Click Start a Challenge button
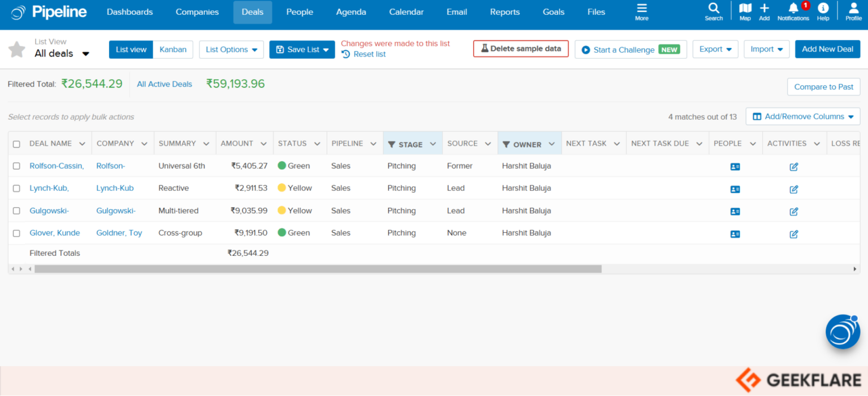This screenshot has height=396, width=868. (x=631, y=49)
